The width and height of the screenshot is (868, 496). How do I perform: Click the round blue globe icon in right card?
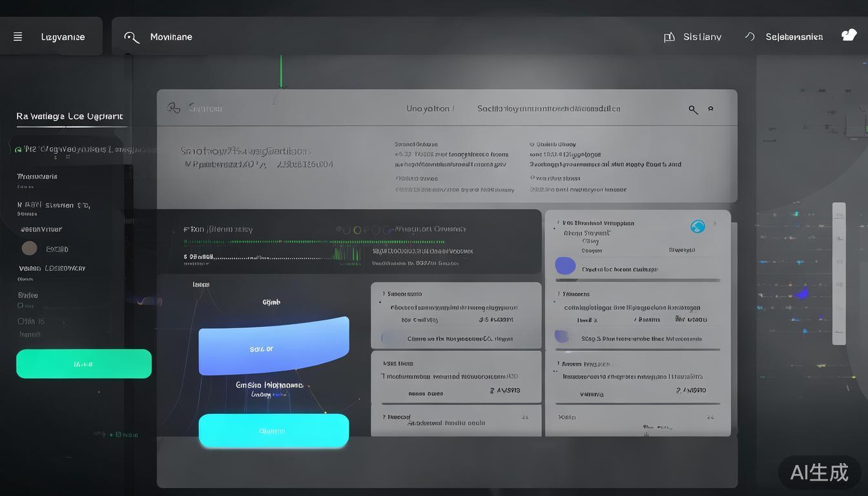click(x=697, y=227)
